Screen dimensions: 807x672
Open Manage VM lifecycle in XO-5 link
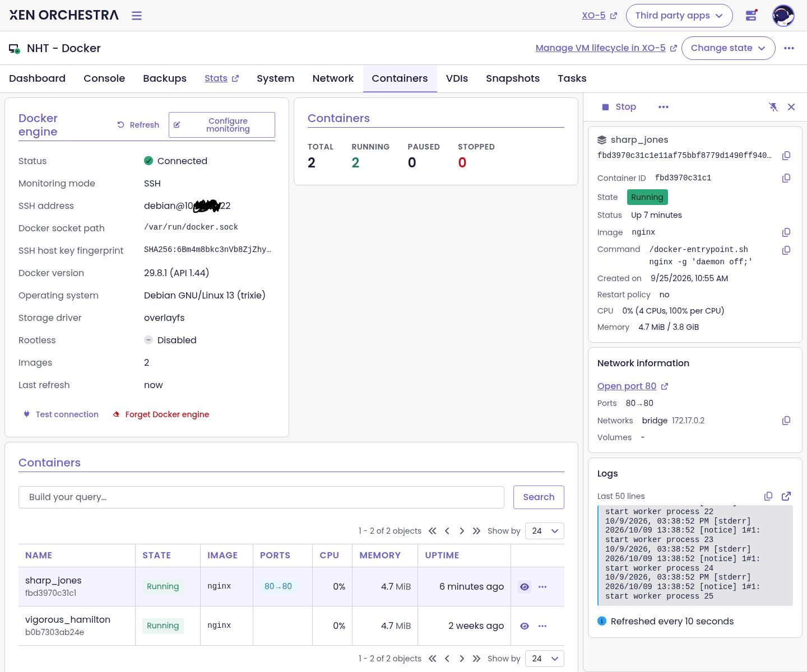[606, 48]
